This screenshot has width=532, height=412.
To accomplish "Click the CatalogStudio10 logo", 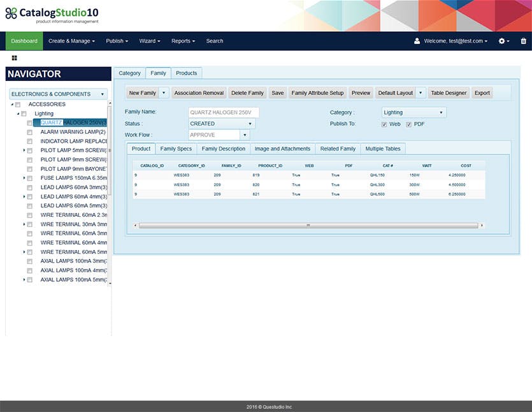I will click(x=52, y=15).
